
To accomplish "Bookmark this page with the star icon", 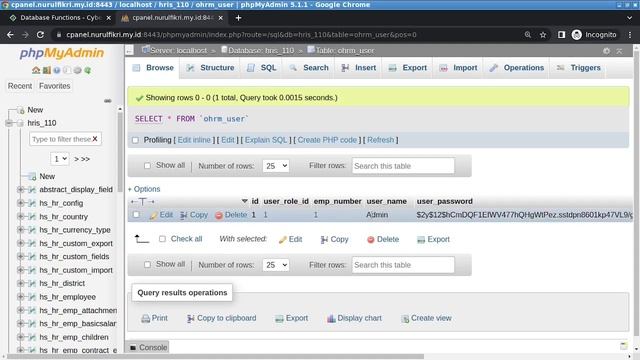I will pyautogui.click(x=543, y=35).
